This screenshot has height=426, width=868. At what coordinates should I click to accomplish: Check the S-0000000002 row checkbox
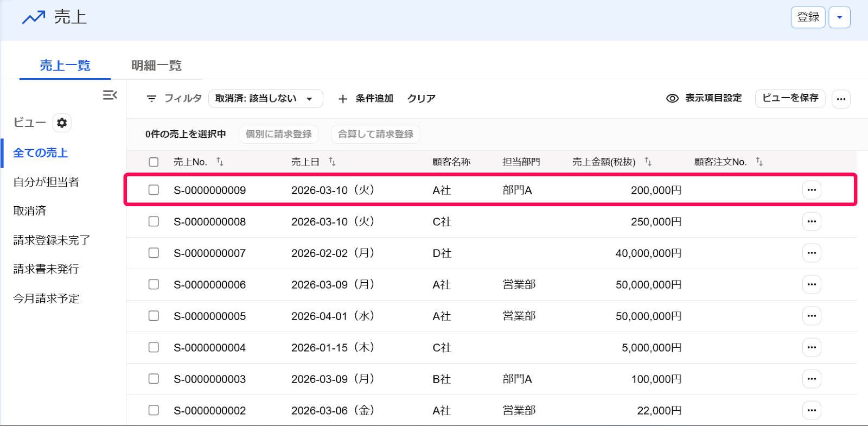coord(154,410)
